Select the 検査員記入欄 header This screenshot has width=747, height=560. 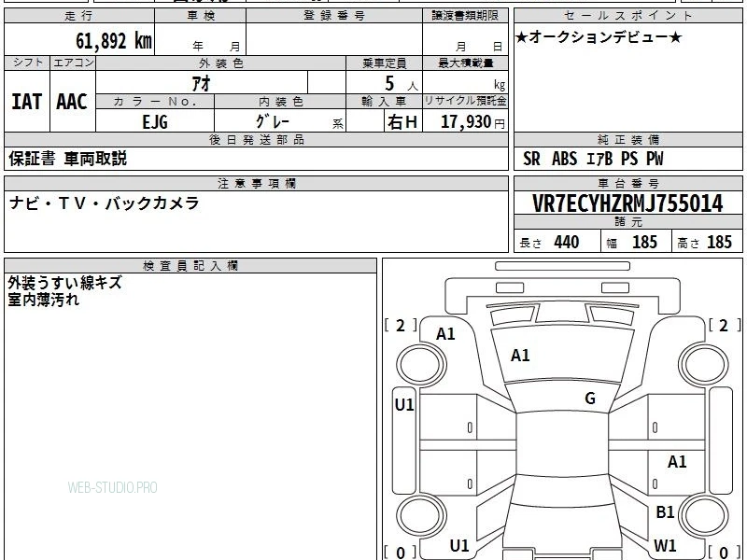[x=190, y=266]
